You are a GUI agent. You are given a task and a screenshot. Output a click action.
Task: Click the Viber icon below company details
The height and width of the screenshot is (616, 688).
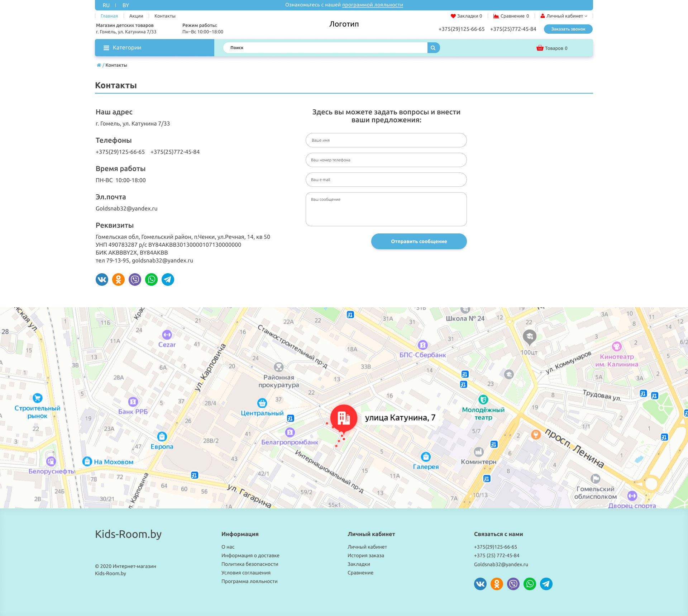coord(135,279)
